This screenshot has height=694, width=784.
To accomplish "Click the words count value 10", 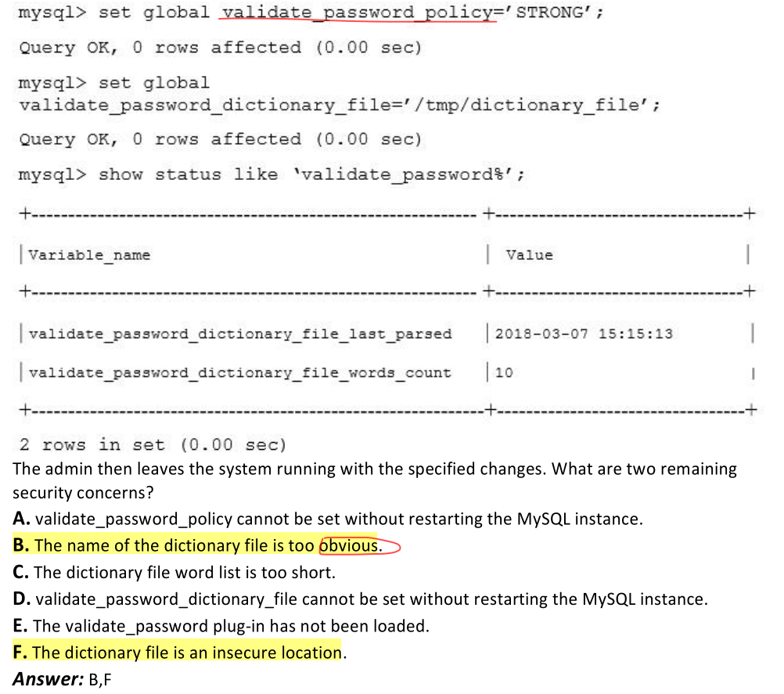I will [504, 372].
